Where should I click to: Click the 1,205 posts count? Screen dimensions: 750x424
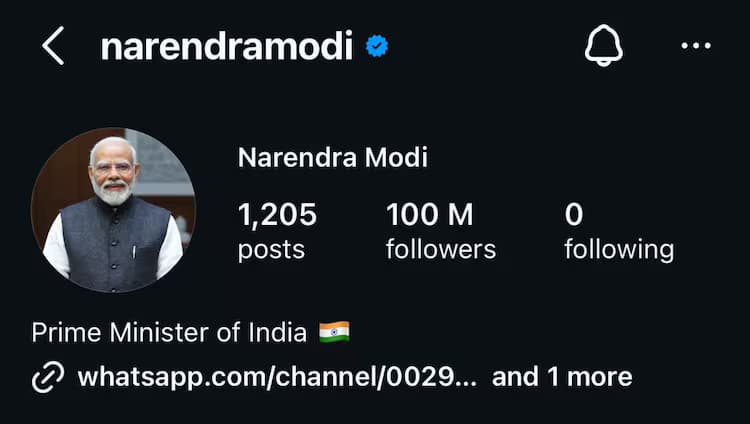tap(277, 214)
